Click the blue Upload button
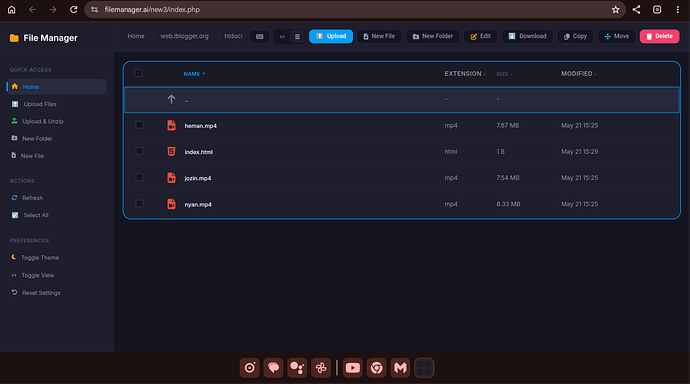The image size is (690, 384). pyautogui.click(x=331, y=36)
